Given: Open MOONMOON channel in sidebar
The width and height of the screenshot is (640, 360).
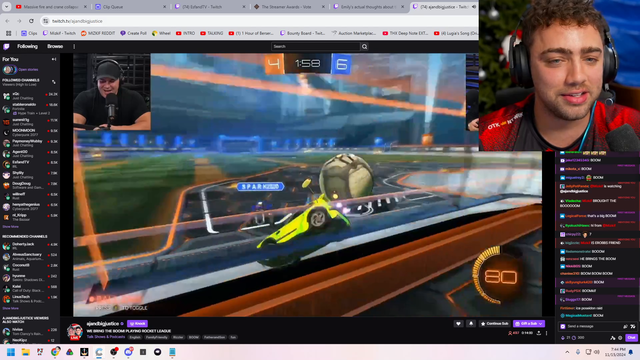Looking at the screenshot, I should 30,132.
